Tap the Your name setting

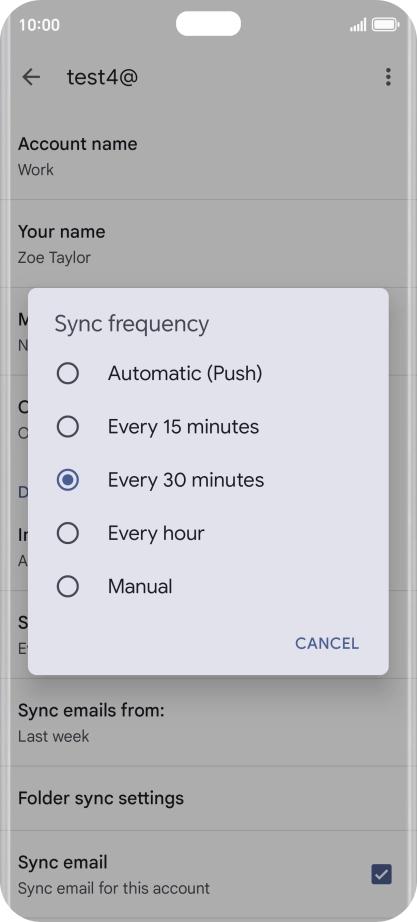pos(208,244)
